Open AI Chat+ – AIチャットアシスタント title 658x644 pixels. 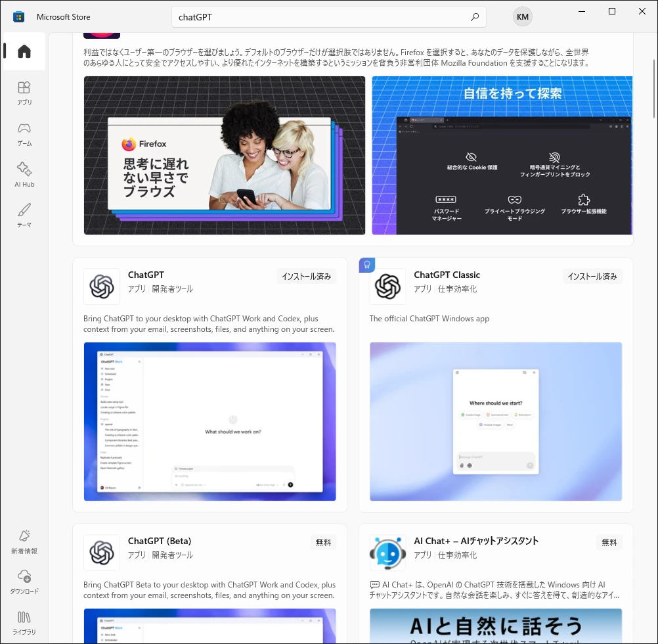[476, 541]
